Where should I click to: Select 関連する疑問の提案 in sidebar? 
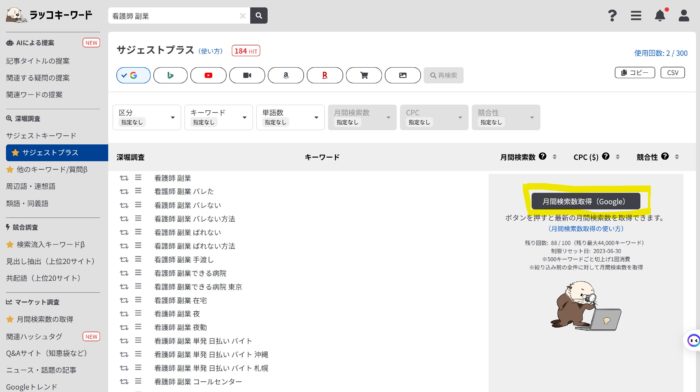[38, 78]
